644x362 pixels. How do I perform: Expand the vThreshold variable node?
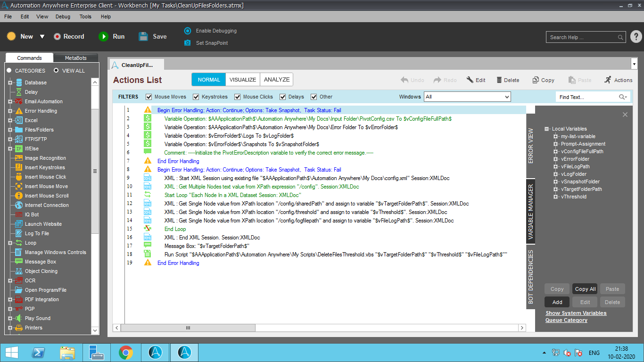point(556,197)
